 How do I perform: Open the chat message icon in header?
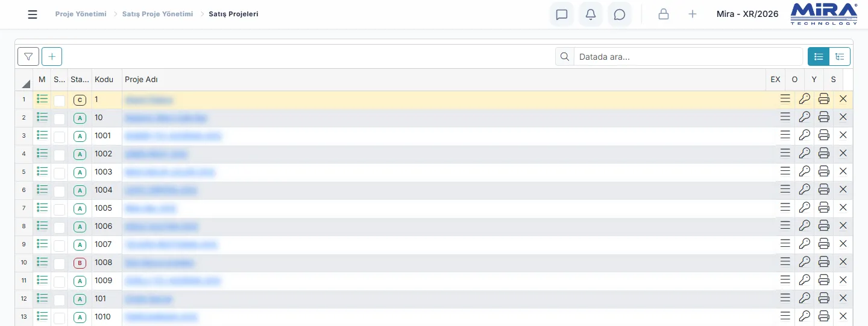pyautogui.click(x=562, y=14)
